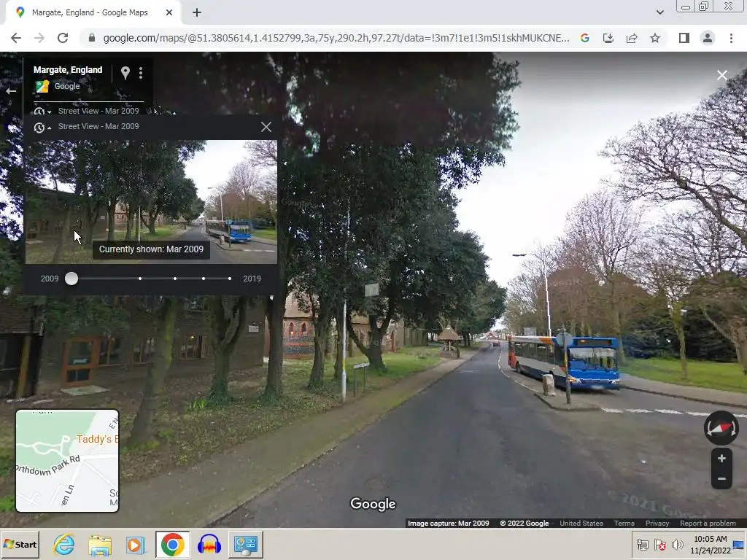Viewport: 747px width, 560px height.
Task: Reload the Google Maps page
Action: [x=63, y=38]
